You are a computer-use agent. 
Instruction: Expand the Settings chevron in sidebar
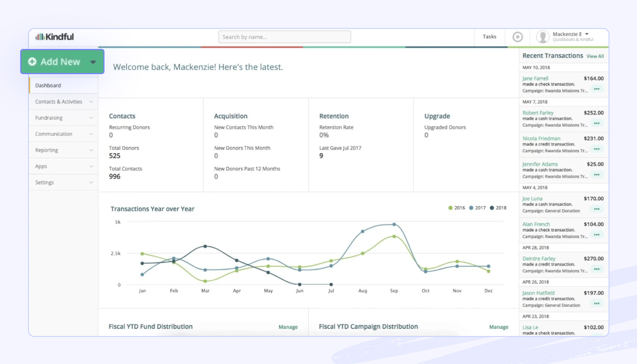[91, 182]
